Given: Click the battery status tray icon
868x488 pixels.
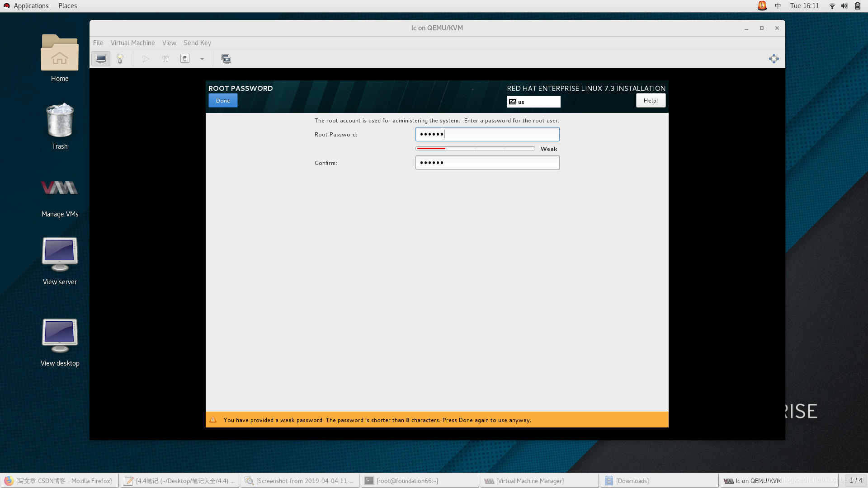Looking at the screenshot, I should coord(858,6).
